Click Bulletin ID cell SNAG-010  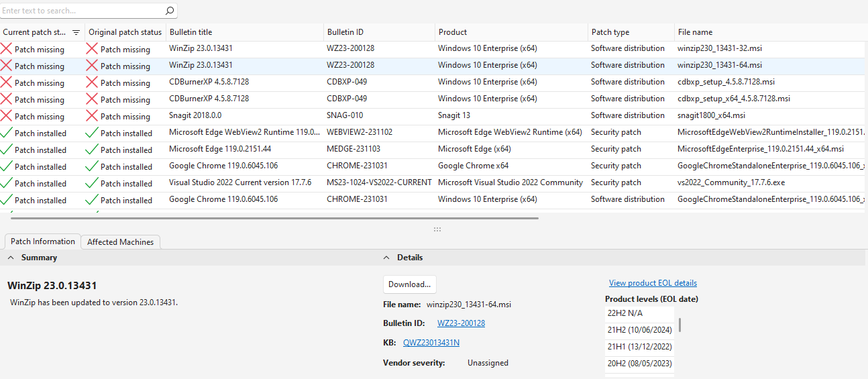click(x=345, y=115)
